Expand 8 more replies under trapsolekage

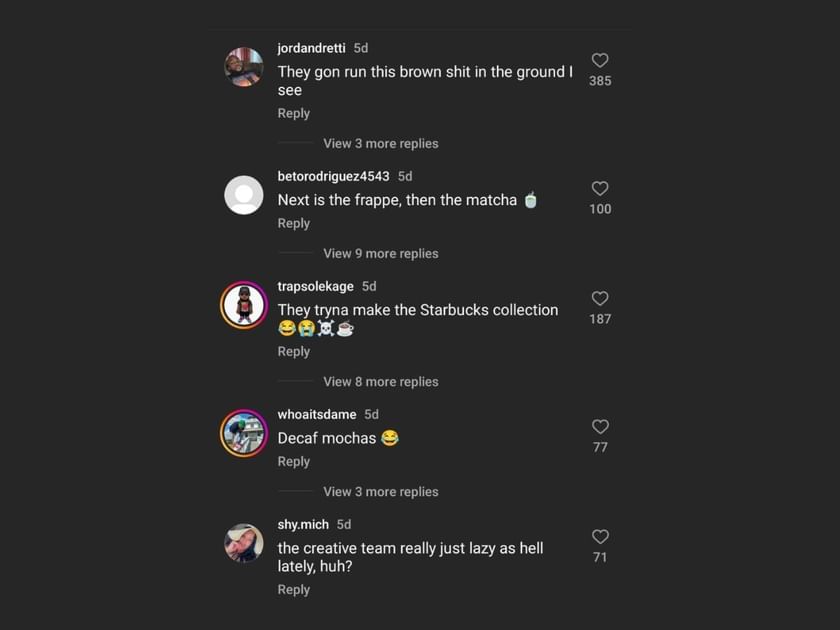380,381
